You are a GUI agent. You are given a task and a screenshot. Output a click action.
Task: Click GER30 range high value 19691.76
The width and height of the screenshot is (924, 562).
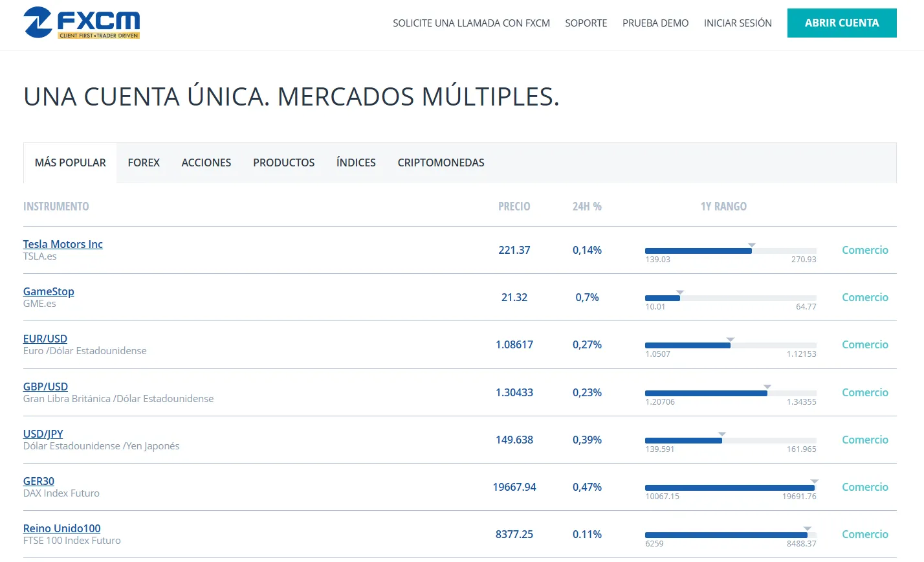click(799, 497)
